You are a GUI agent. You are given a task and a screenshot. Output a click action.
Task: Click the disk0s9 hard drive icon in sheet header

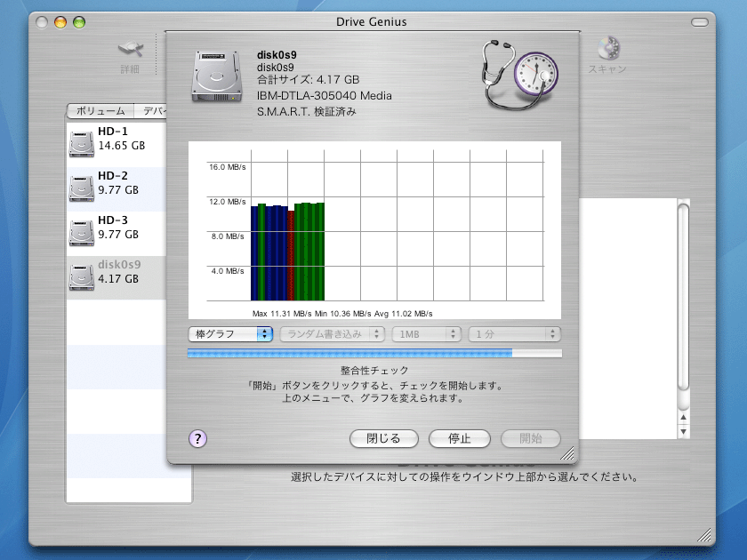pos(216,76)
